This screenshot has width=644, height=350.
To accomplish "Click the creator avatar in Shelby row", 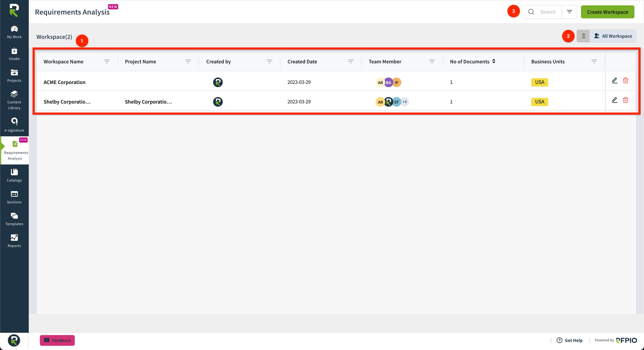I will tap(218, 102).
